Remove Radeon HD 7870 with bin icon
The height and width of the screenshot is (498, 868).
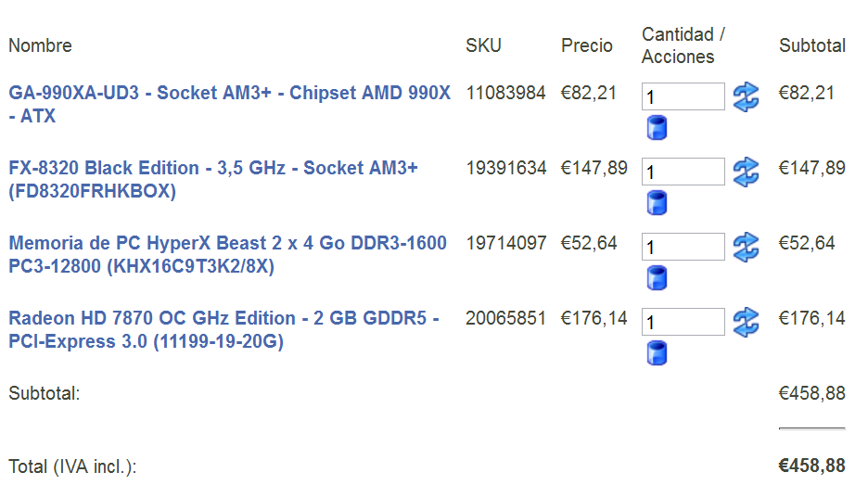(657, 352)
